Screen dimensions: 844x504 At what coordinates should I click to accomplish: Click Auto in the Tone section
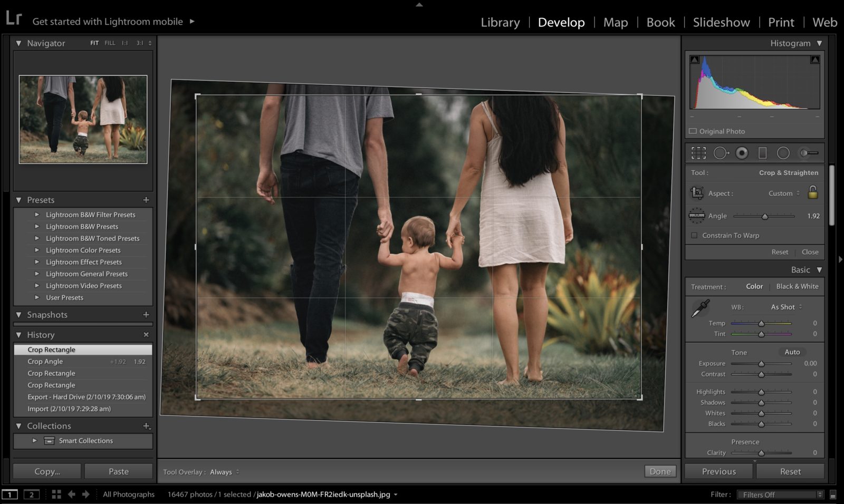click(792, 352)
